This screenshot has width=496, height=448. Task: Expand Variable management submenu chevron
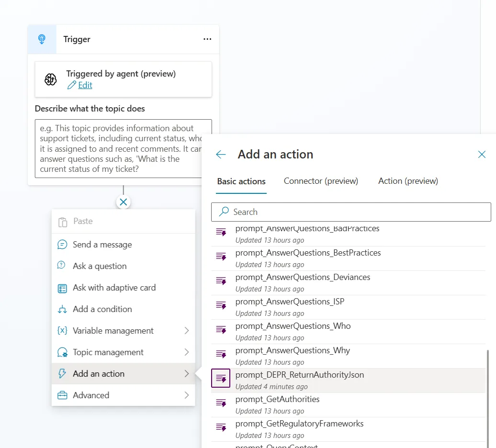click(x=187, y=331)
